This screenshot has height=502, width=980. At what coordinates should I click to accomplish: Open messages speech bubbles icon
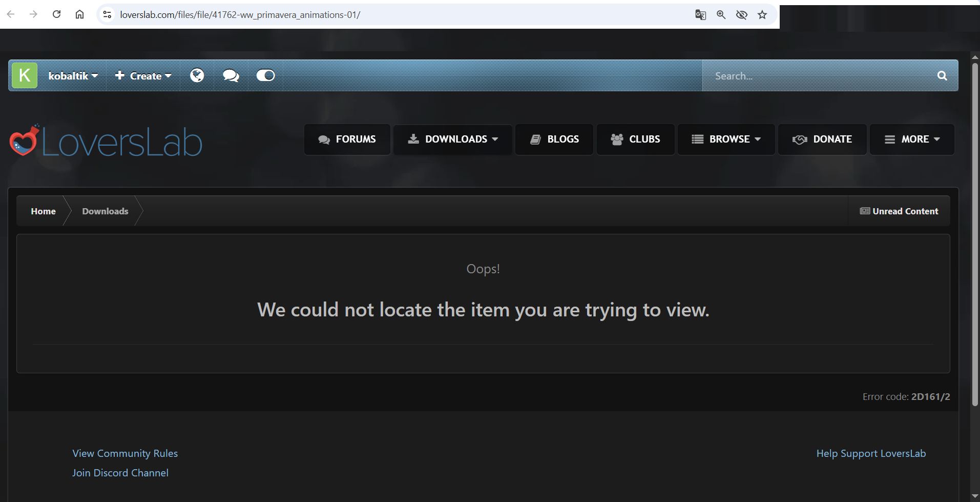tap(231, 76)
